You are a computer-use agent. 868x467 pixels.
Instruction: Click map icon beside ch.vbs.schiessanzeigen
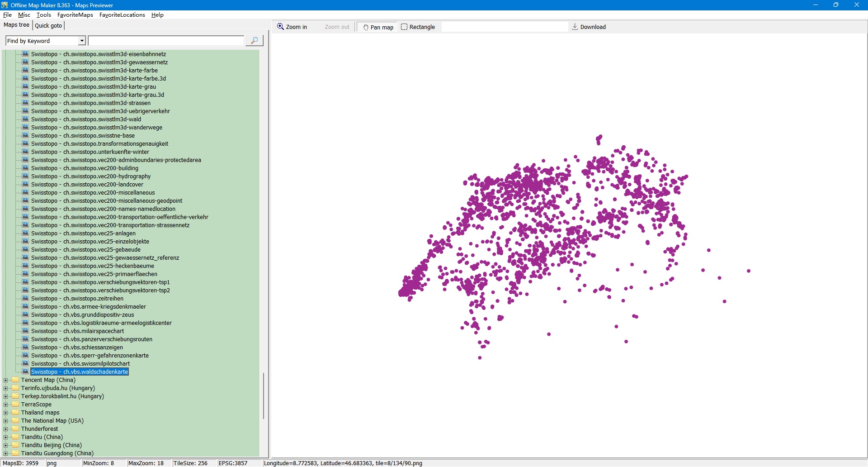[x=25, y=347]
